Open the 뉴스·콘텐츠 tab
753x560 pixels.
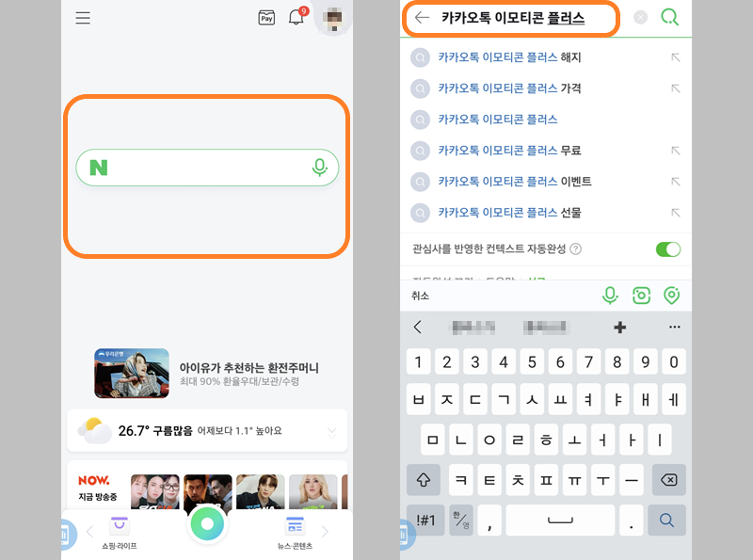(295, 532)
